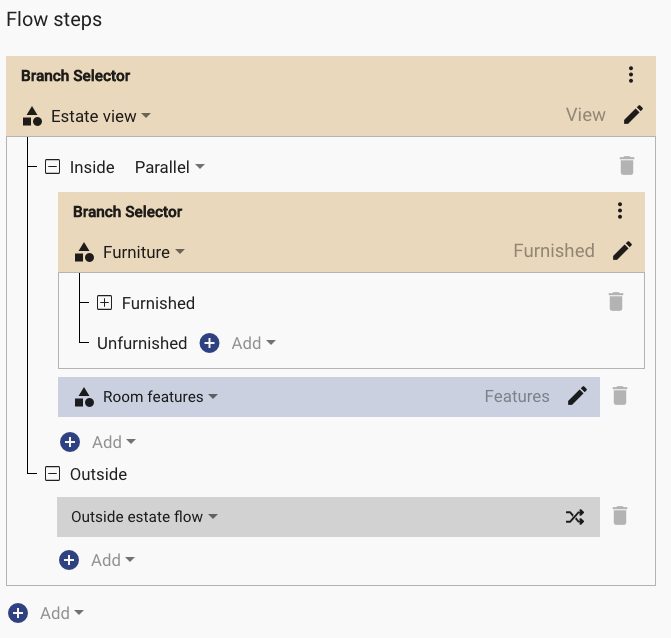Delete the Furnished branch using the trash icon
This screenshot has height=638, width=671.
tap(616, 302)
